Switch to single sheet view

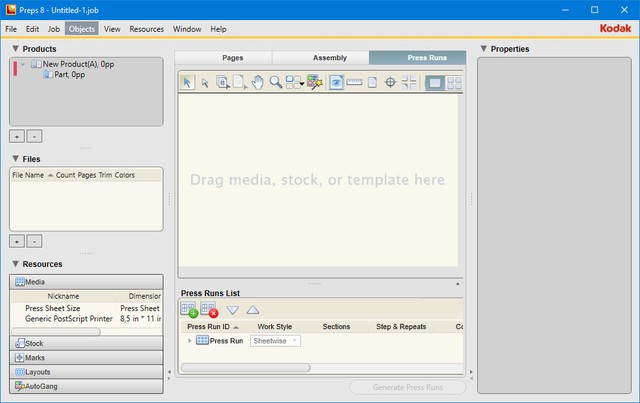(435, 83)
